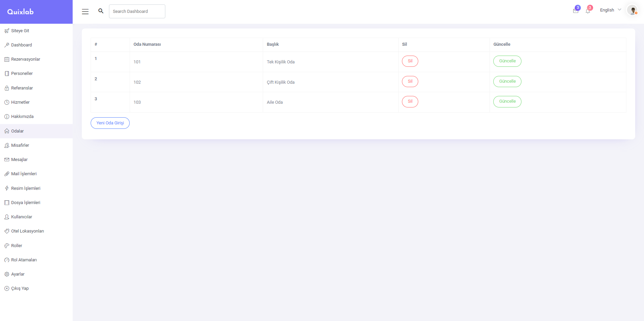This screenshot has width=644, height=321.
Task: Click room number 103 cell
Action: pos(196,102)
